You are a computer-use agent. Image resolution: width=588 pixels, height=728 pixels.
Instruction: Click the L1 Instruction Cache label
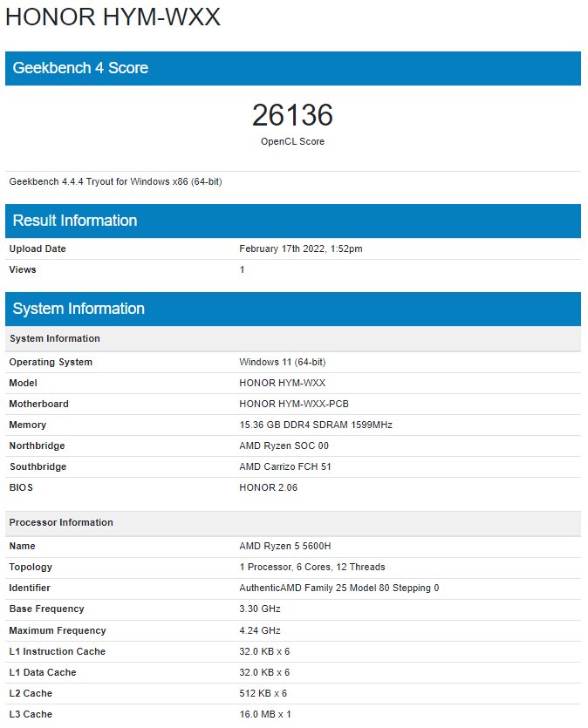57,651
